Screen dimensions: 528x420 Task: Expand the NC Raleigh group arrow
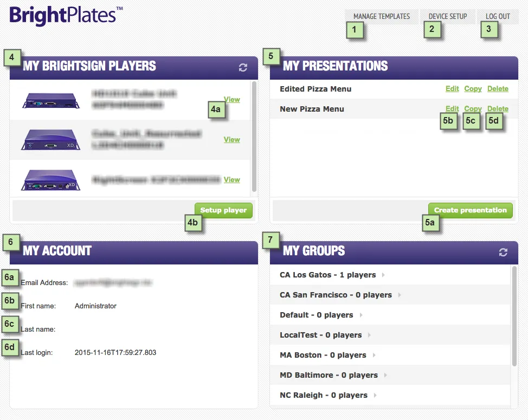[375, 395]
